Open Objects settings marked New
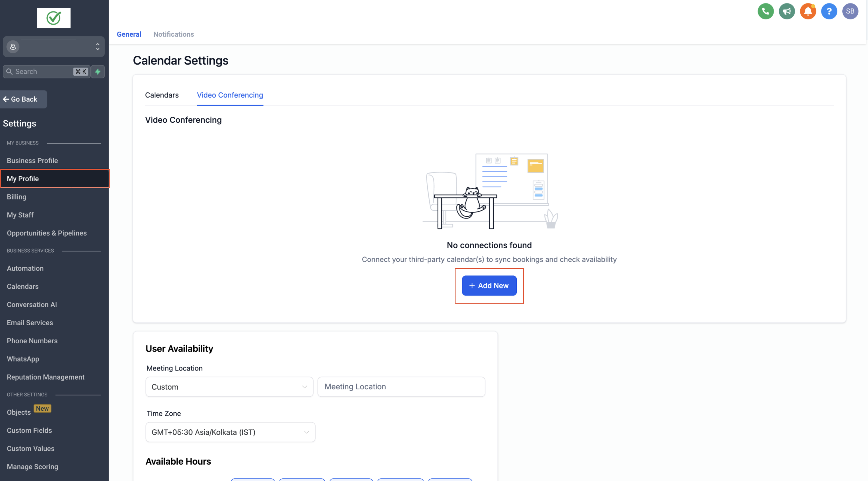The image size is (868, 481). coord(19,412)
